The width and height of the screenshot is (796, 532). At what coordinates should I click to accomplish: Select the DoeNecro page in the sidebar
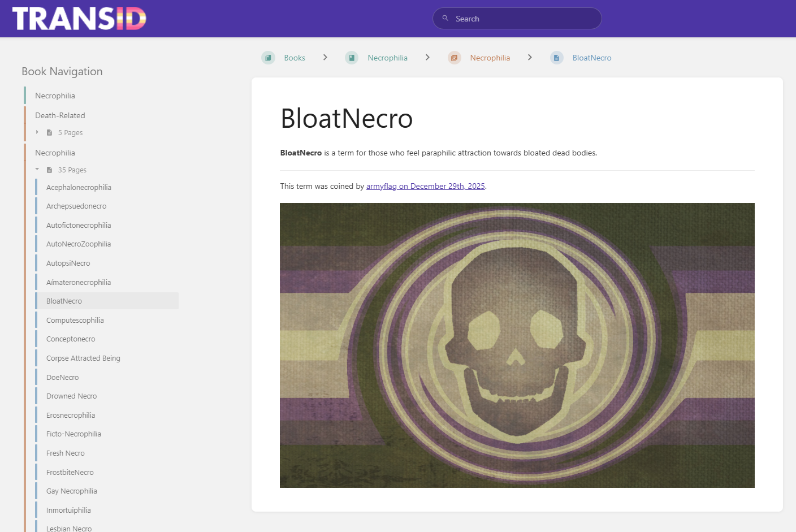[63, 378]
